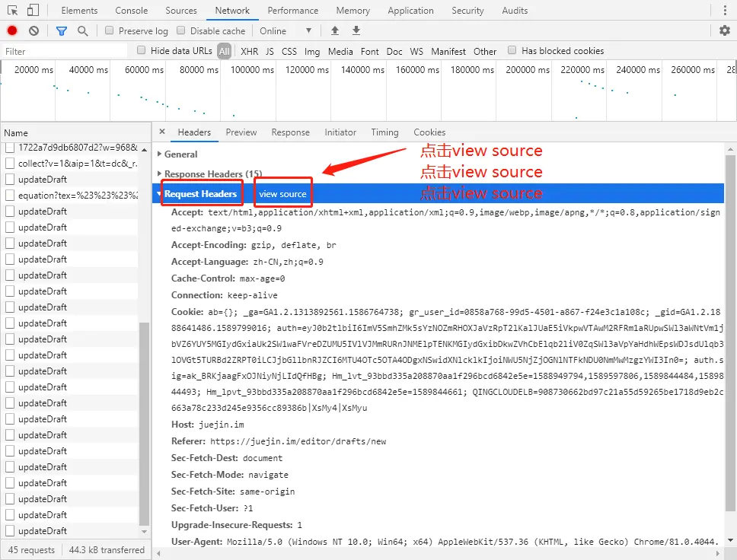This screenshot has width=737, height=560.
Task: Grab the request list scrollbar thumb
Action: click(x=145, y=423)
